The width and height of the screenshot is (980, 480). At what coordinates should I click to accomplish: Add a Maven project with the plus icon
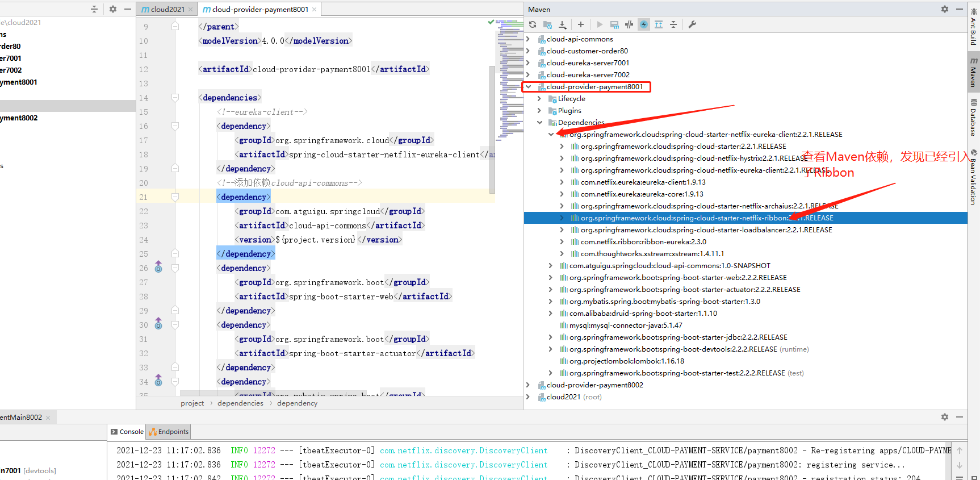[581, 24]
